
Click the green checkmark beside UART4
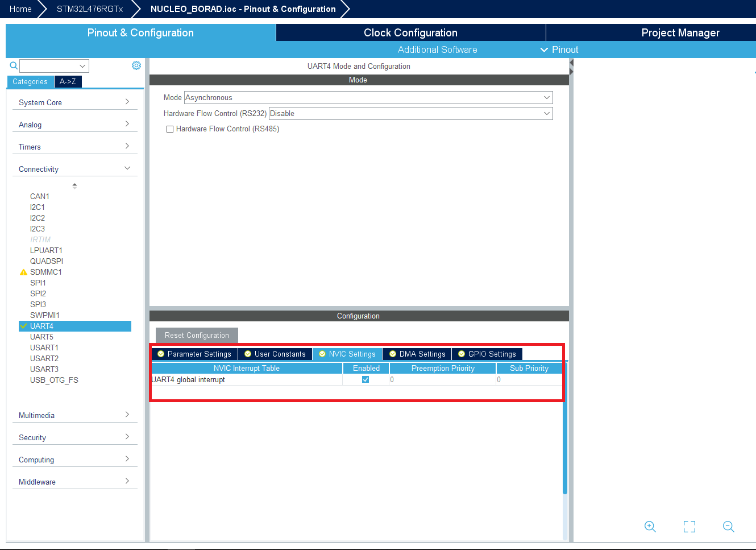pyautogui.click(x=23, y=326)
